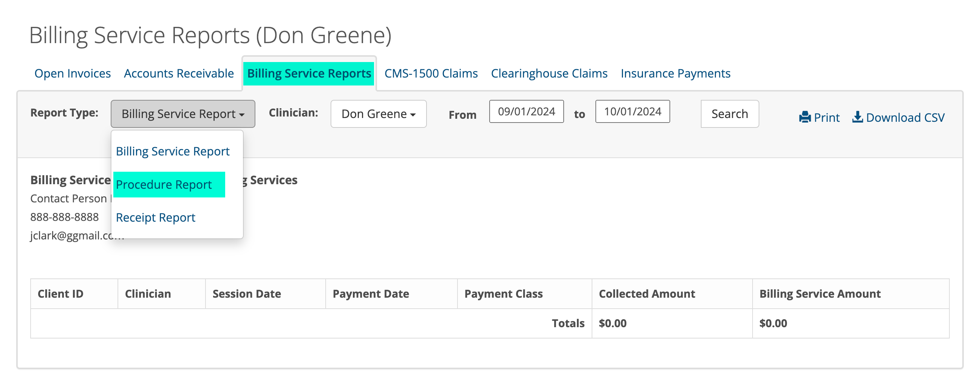Click the jclark@ggmail email text
The width and height of the screenshot is (980, 379).
click(x=71, y=235)
